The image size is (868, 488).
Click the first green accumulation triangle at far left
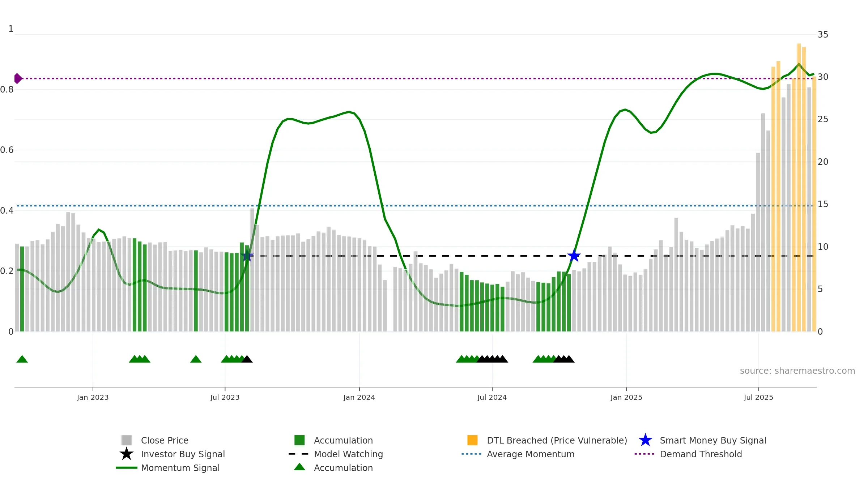pos(22,359)
